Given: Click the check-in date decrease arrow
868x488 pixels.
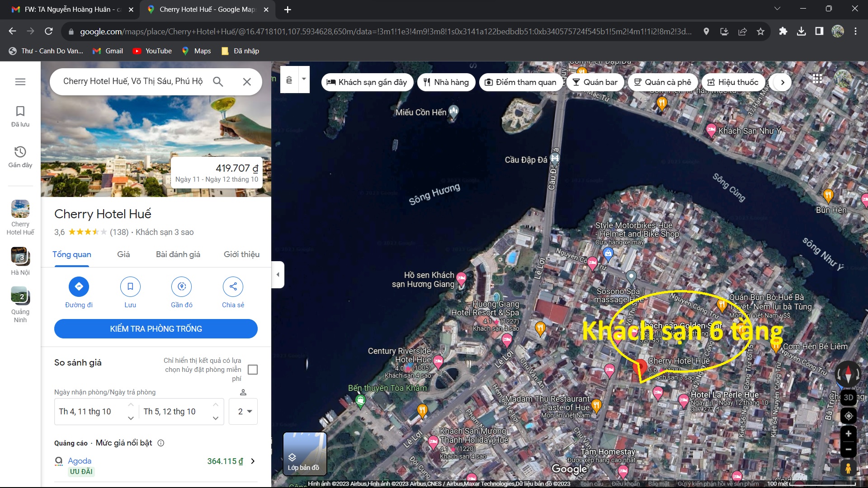Looking at the screenshot, I should (131, 404).
